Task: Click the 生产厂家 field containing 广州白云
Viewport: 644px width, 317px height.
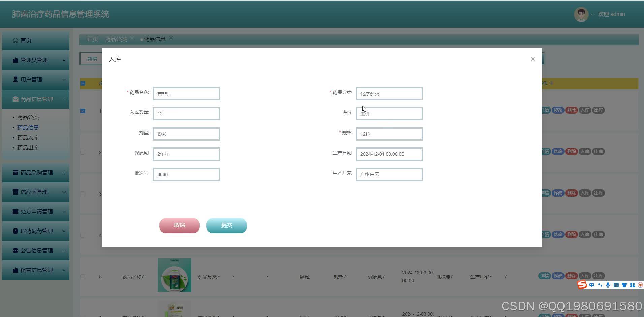Action: click(389, 174)
